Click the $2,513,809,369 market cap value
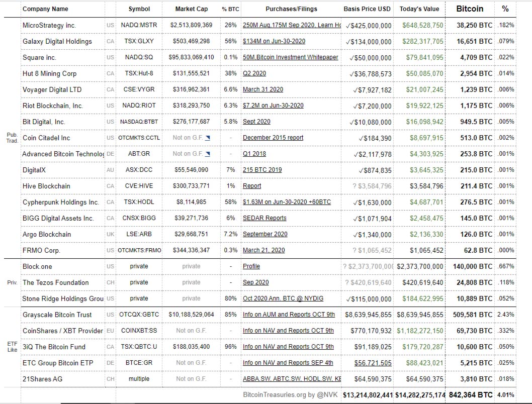532x404 pixels. click(x=192, y=25)
